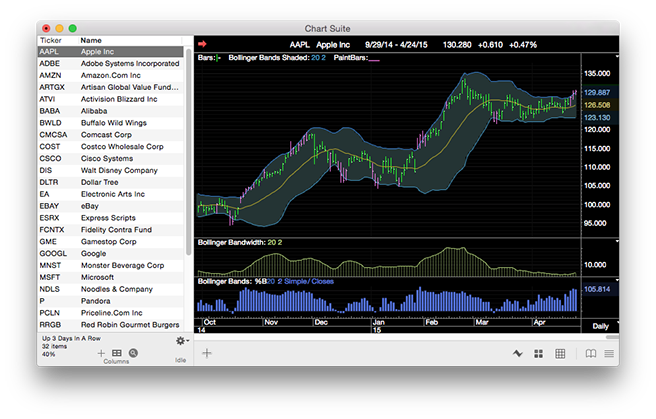Select the AAPL Apple Inc row
The height and width of the screenshot is (419, 656).
tap(110, 51)
